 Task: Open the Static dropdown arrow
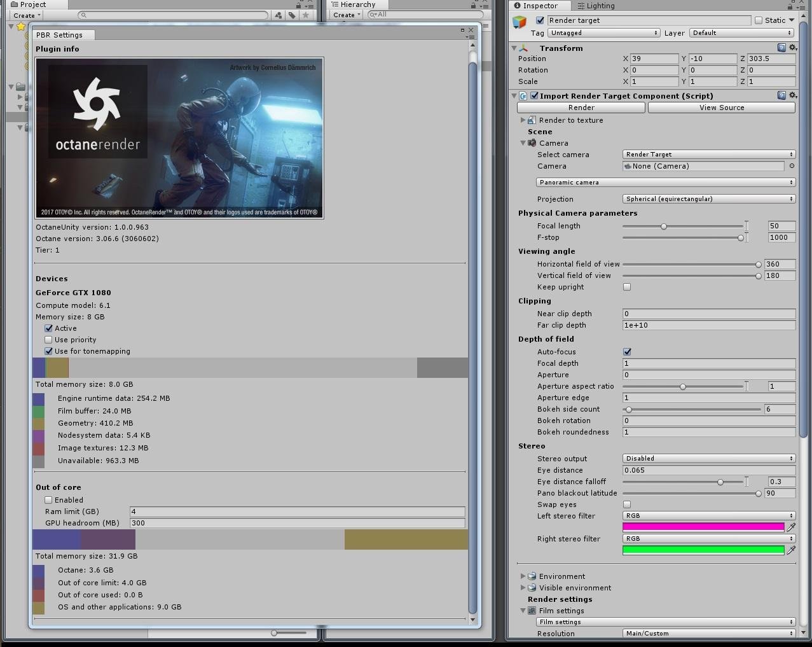[x=792, y=20]
